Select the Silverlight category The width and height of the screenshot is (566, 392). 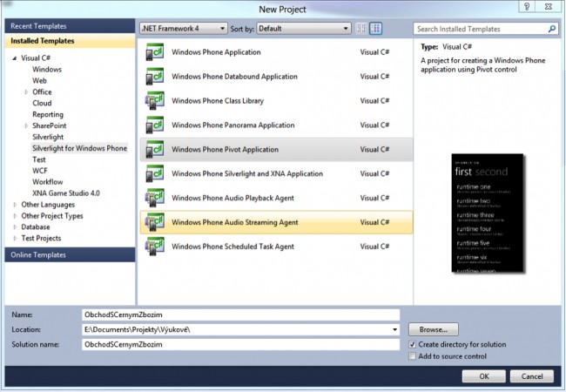48,137
